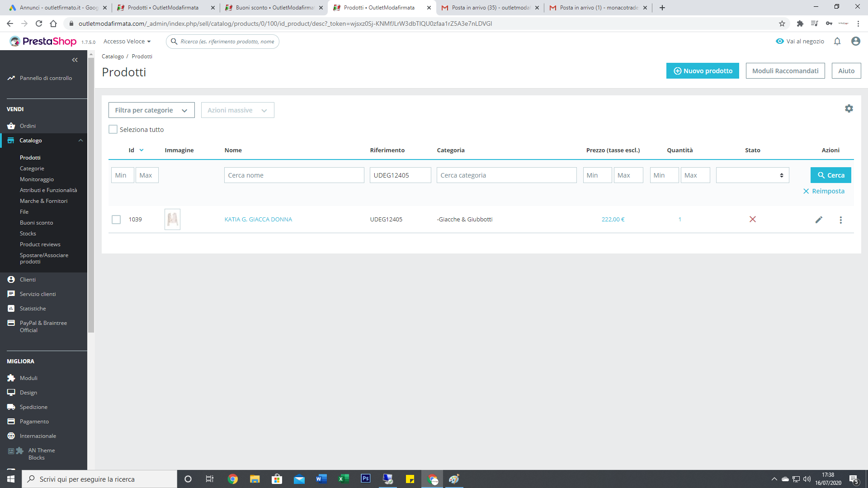Image resolution: width=868 pixels, height=488 pixels.
Task: Click the Reimposta filter reset link
Action: click(x=824, y=191)
